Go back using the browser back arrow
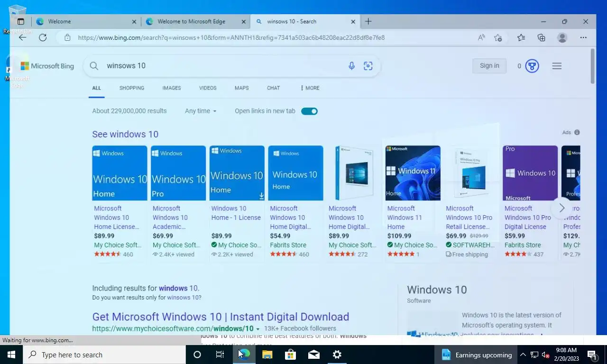The height and width of the screenshot is (364, 607). click(22, 37)
